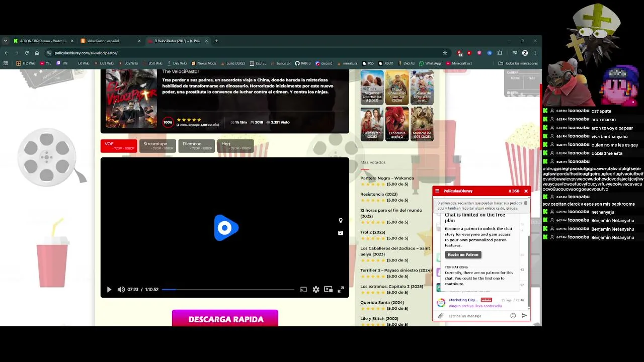Select the VOE server tab
The height and width of the screenshot is (362, 644).
tap(119, 146)
